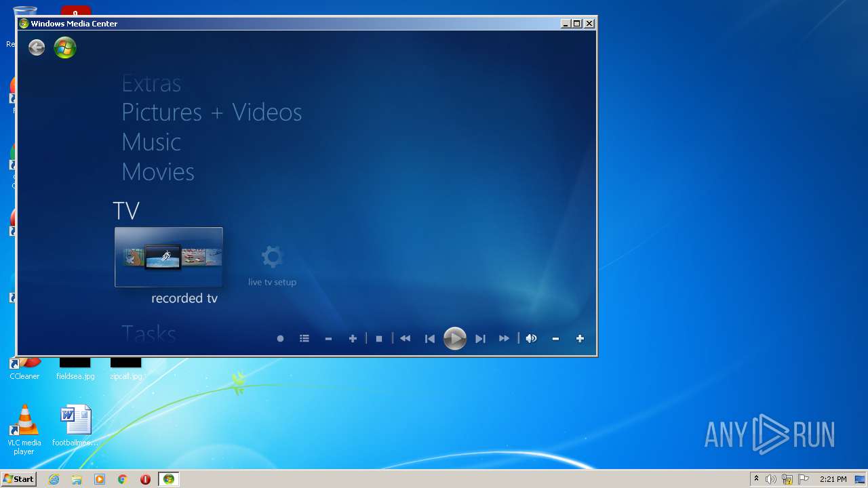Viewport: 868px width, 488px height.
Task: Click Show desktop button beside the clock
Action: (x=861, y=479)
